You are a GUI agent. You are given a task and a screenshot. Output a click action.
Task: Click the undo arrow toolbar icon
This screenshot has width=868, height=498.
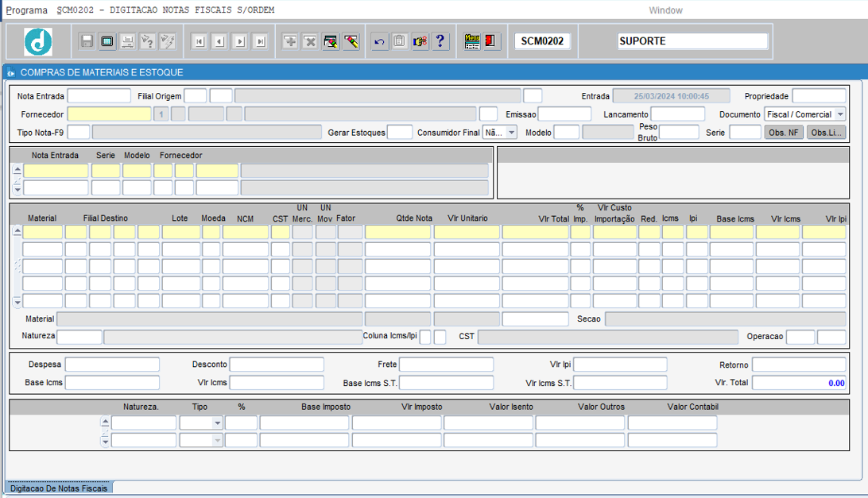pyautogui.click(x=379, y=41)
